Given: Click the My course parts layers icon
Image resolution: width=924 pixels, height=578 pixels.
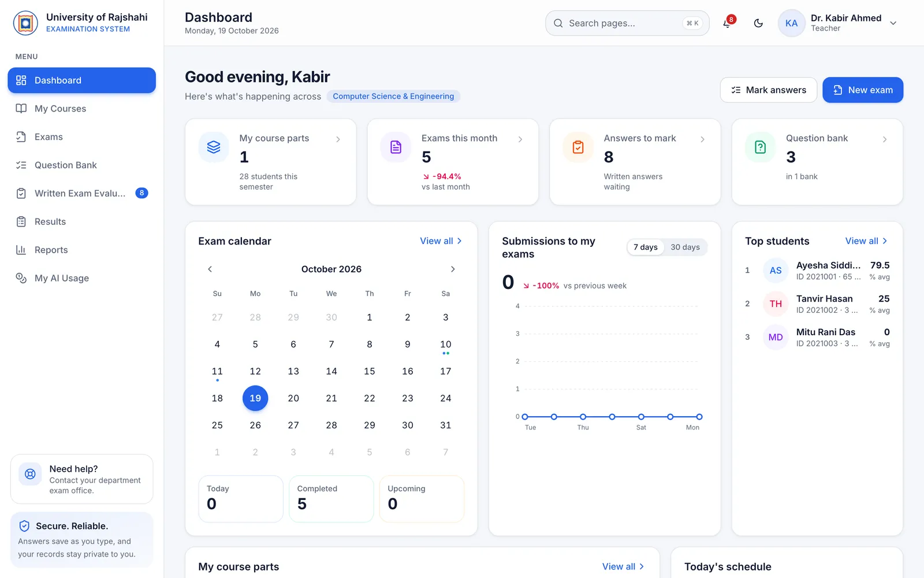Looking at the screenshot, I should pyautogui.click(x=214, y=147).
